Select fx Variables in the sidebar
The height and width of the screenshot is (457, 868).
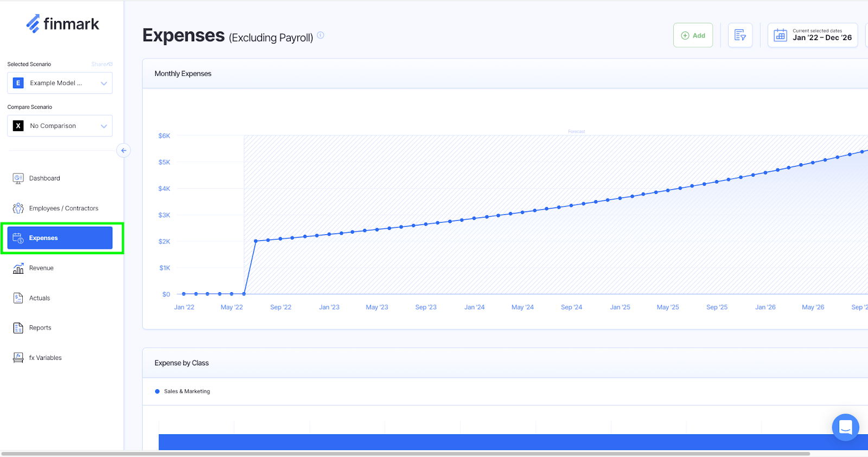click(x=45, y=358)
